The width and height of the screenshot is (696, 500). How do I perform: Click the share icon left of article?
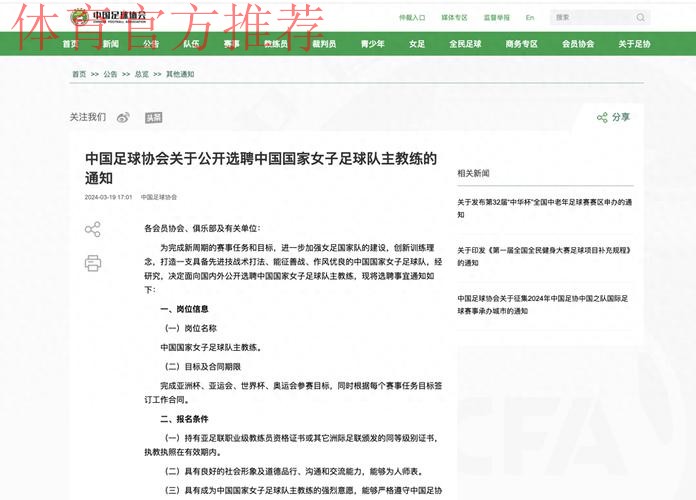[x=93, y=230]
